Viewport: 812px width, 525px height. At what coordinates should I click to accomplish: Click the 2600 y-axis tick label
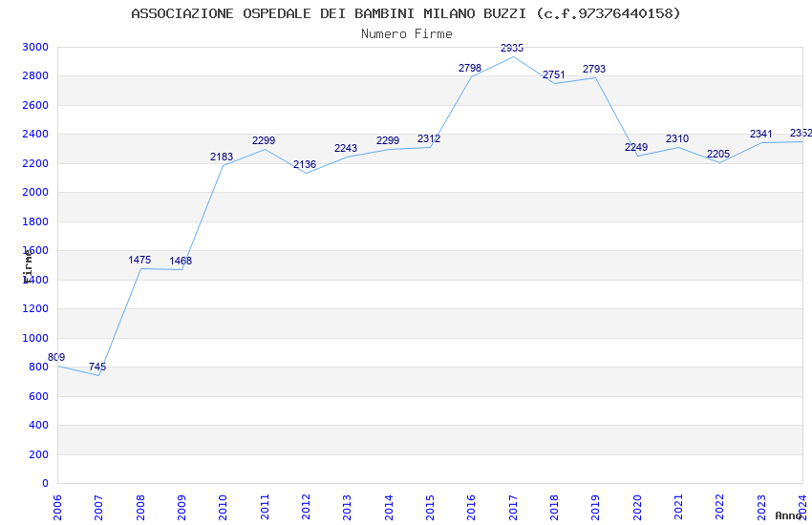pyautogui.click(x=35, y=105)
